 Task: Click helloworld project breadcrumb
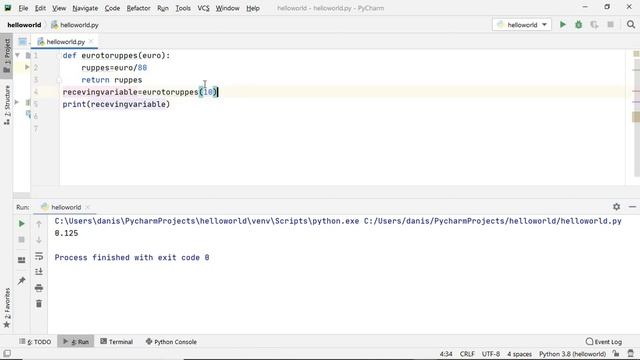(x=24, y=25)
